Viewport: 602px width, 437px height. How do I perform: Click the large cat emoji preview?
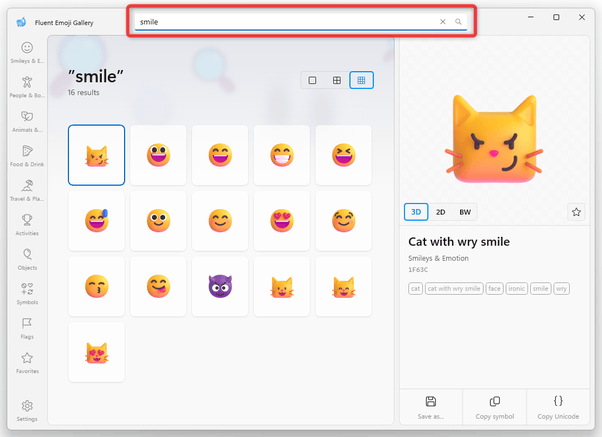pos(494,139)
